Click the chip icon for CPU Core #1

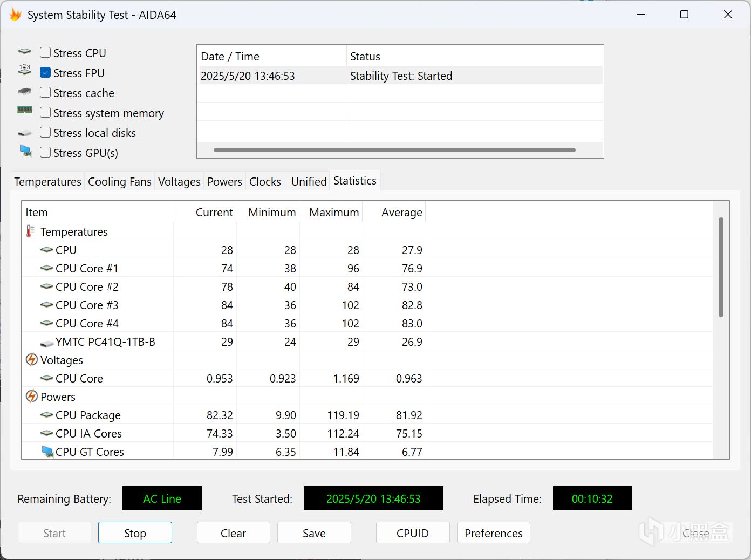tap(47, 268)
